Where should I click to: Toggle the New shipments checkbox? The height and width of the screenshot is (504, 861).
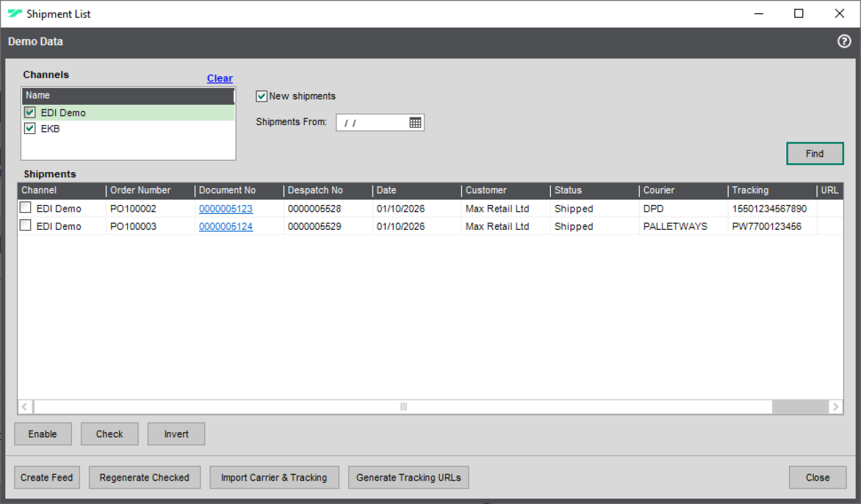coord(262,96)
